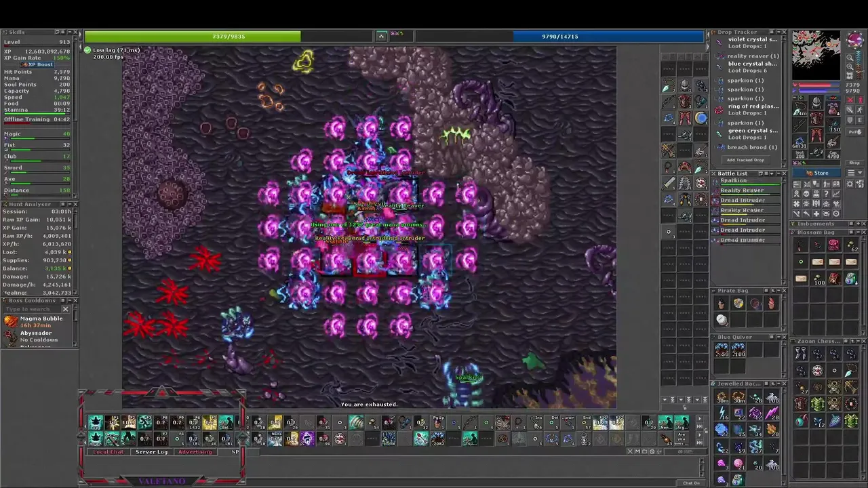Toggle the red crossed swords stance button
The height and width of the screenshot is (488, 868).
(850, 100)
